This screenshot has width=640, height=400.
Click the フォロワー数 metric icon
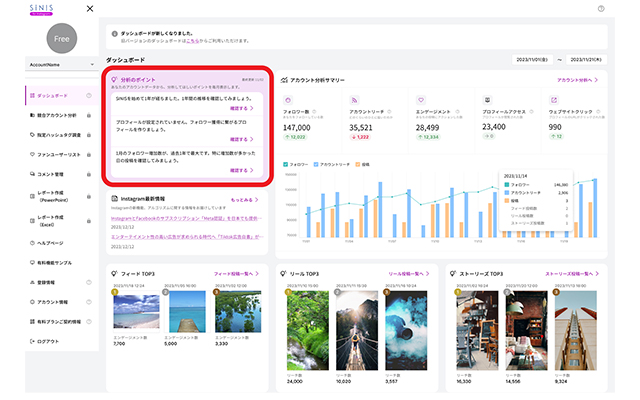[x=288, y=100]
